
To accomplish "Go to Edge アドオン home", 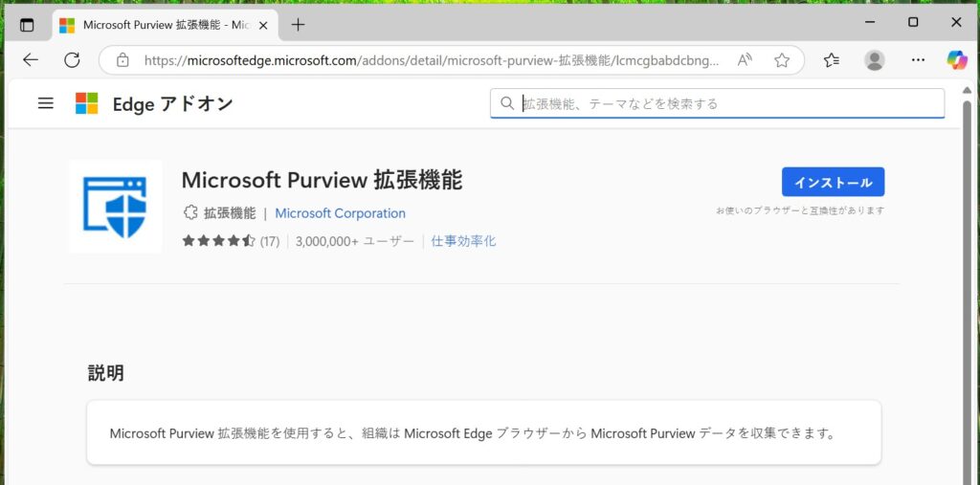I will [x=173, y=103].
